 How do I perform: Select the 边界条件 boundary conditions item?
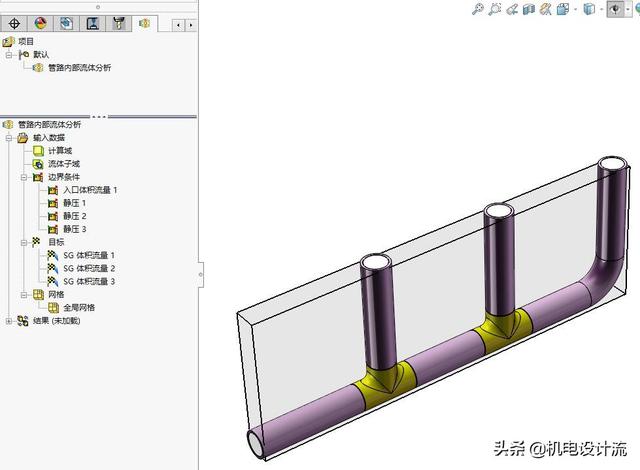[64, 177]
